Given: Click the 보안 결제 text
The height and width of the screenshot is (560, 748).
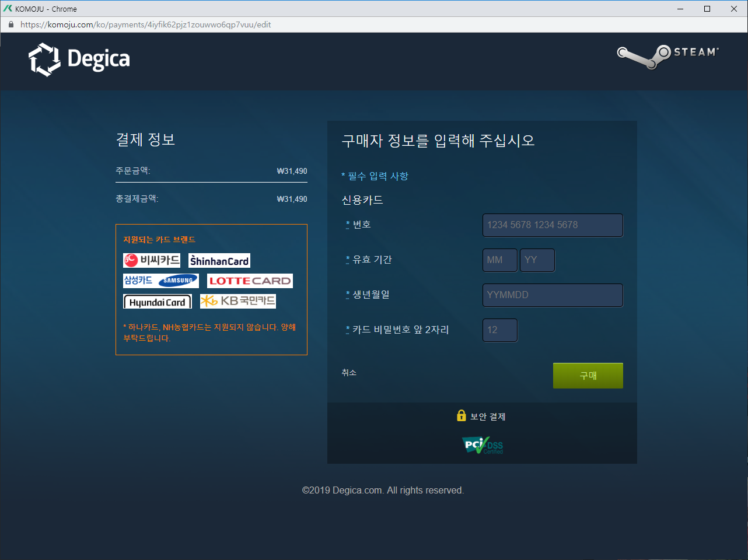Looking at the screenshot, I should coord(488,416).
